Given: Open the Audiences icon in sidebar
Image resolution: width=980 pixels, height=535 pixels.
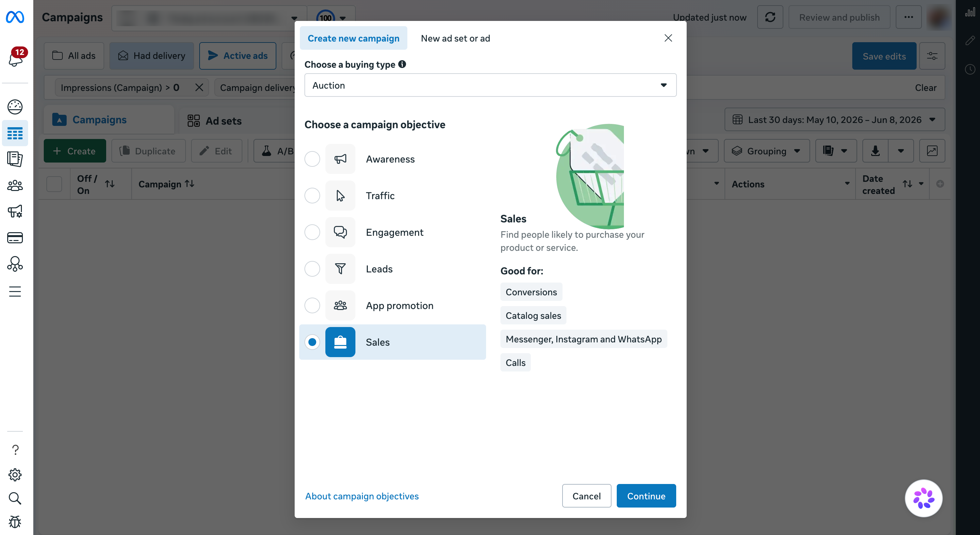Looking at the screenshot, I should [x=15, y=185].
